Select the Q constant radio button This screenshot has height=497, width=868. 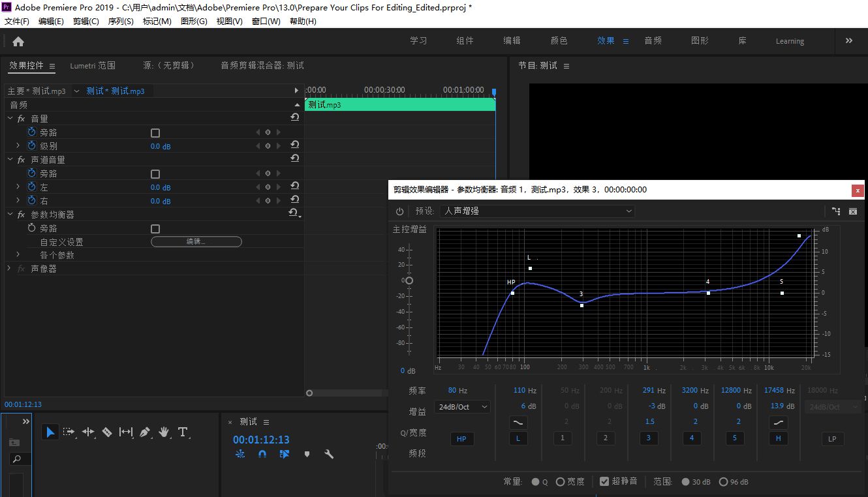tap(535, 482)
